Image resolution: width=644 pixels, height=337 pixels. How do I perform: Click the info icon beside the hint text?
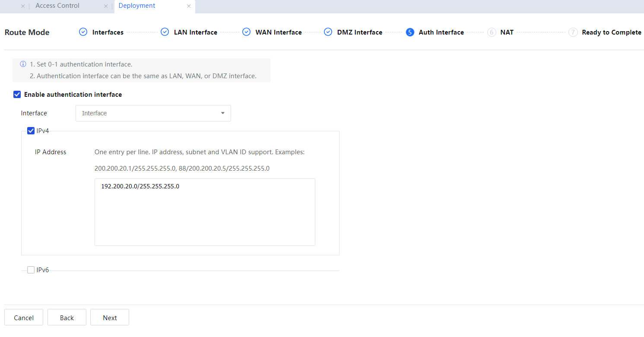pos(23,64)
